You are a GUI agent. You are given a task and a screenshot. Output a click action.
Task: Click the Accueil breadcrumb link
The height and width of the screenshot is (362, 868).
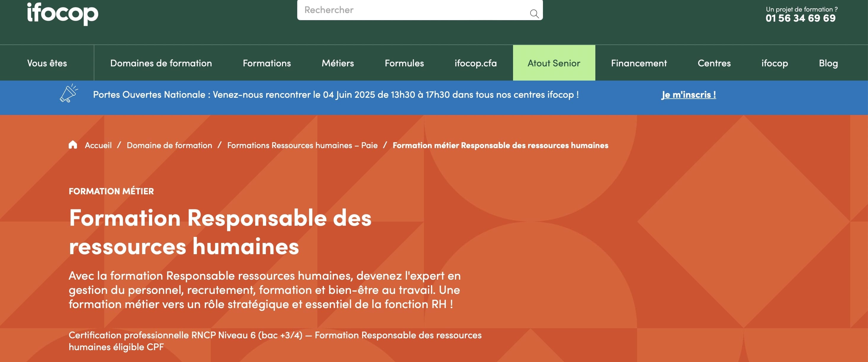[x=98, y=145]
